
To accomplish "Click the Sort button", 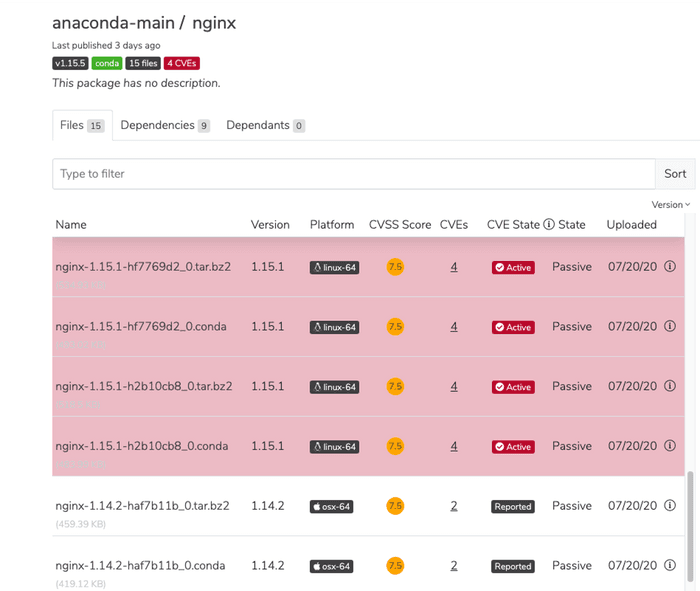I will point(675,174).
